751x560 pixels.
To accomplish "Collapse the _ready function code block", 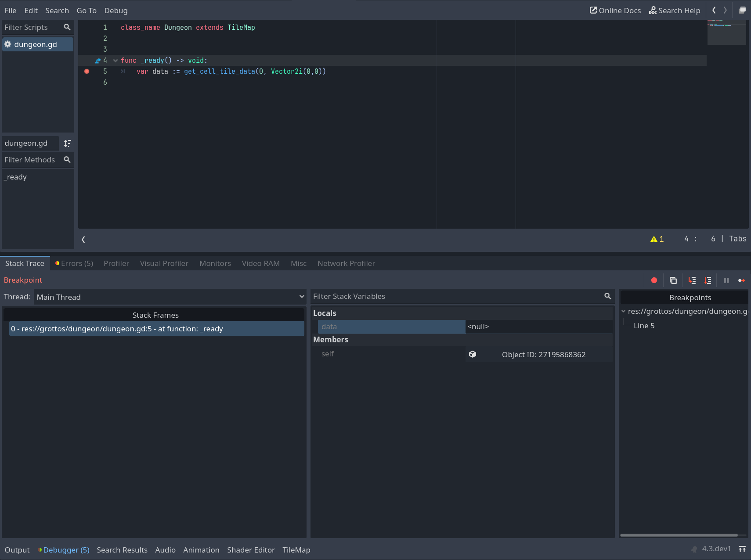I will coord(115,60).
